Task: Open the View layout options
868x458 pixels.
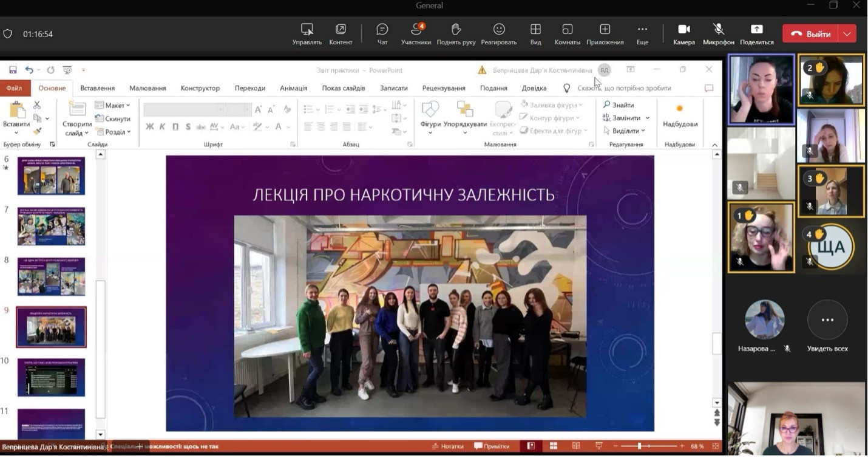Action: tap(535, 34)
